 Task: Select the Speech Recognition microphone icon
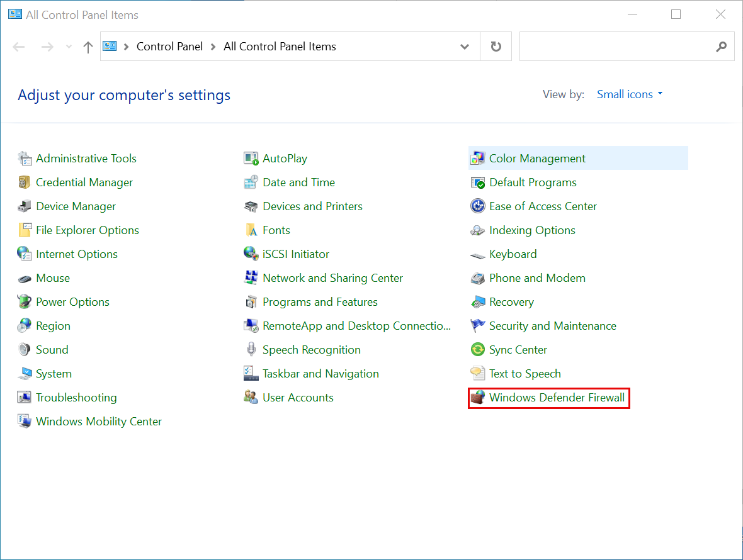pyautogui.click(x=251, y=350)
